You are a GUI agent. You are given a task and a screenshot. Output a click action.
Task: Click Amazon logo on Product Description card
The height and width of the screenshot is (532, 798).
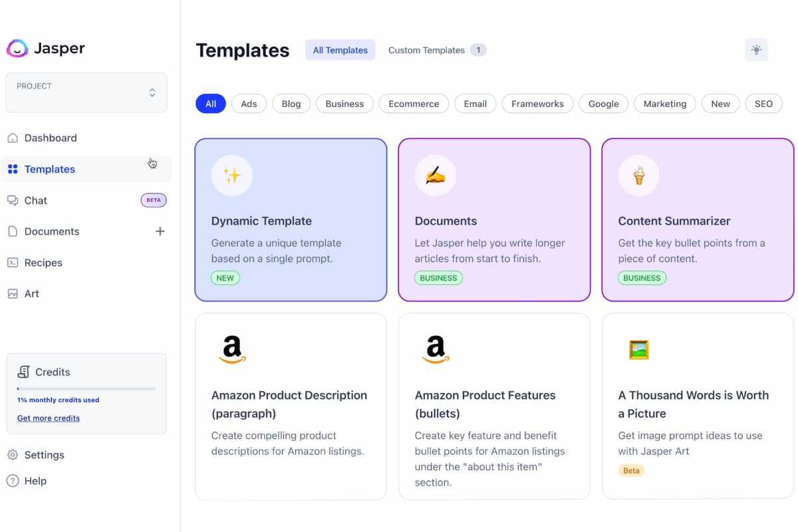tap(232, 350)
